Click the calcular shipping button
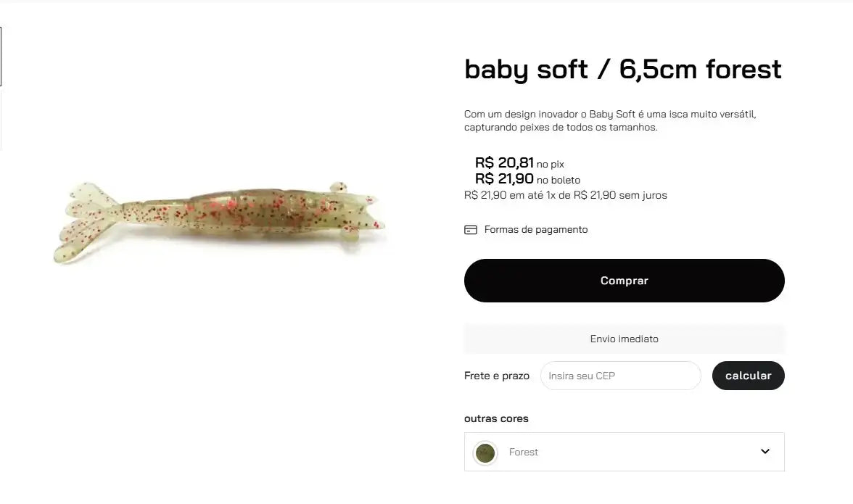 [x=748, y=376]
